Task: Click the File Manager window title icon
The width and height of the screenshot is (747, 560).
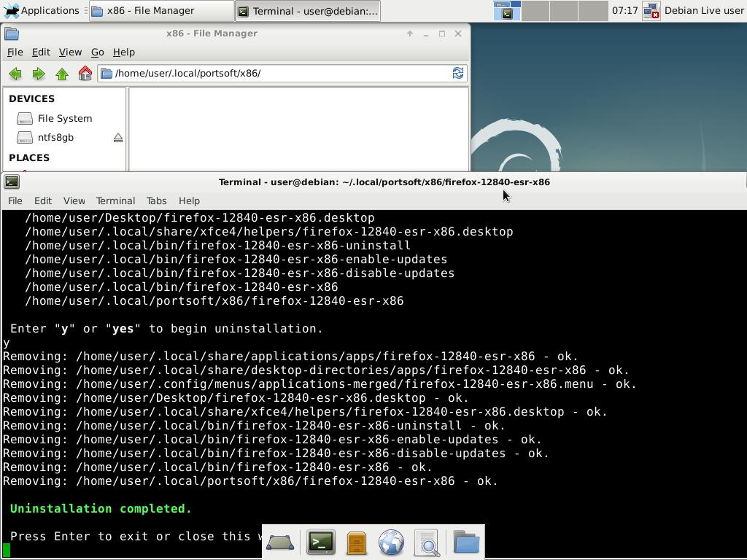Action: click(12, 34)
